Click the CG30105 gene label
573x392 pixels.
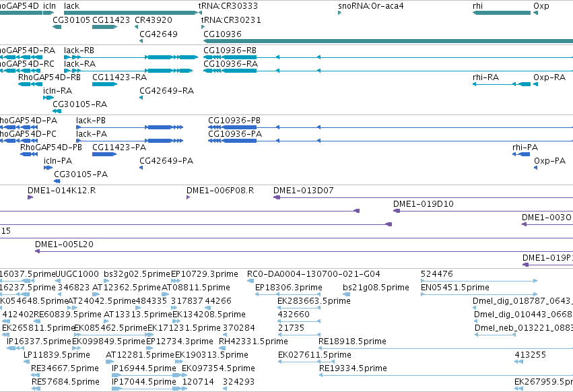pos(71,20)
